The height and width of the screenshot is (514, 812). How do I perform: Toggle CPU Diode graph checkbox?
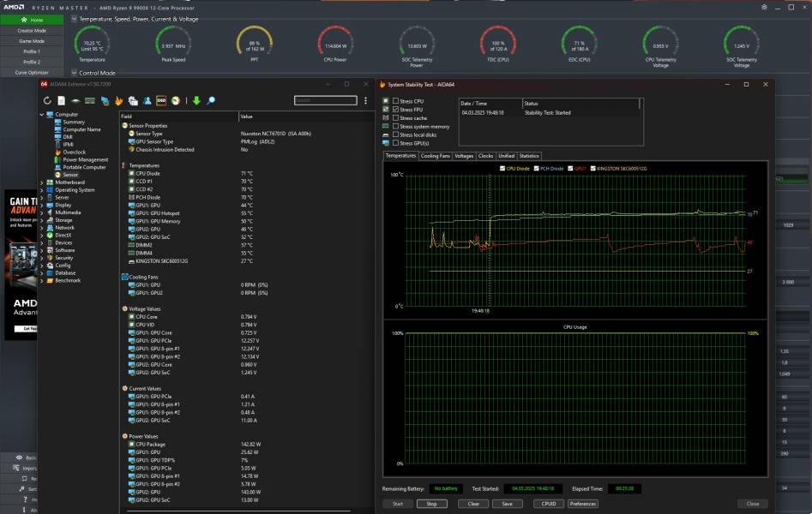coord(502,168)
